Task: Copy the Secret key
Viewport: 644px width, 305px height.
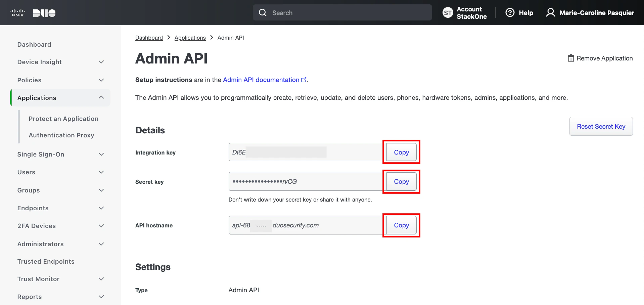Action: tap(401, 181)
